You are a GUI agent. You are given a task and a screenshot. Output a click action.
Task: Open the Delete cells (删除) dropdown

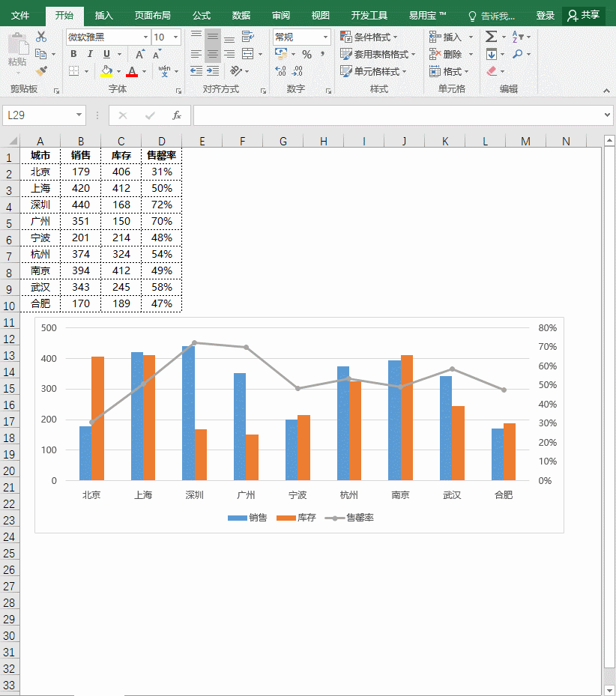(x=471, y=54)
